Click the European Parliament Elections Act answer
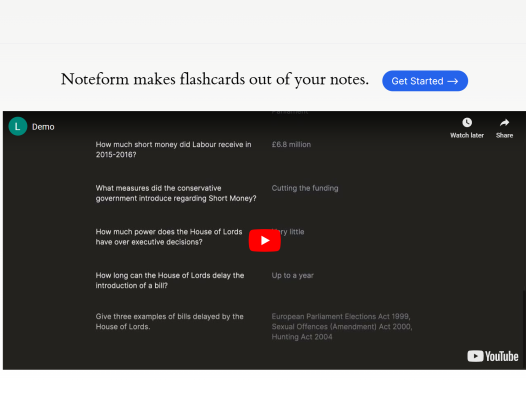526x394 pixels. pyautogui.click(x=342, y=327)
